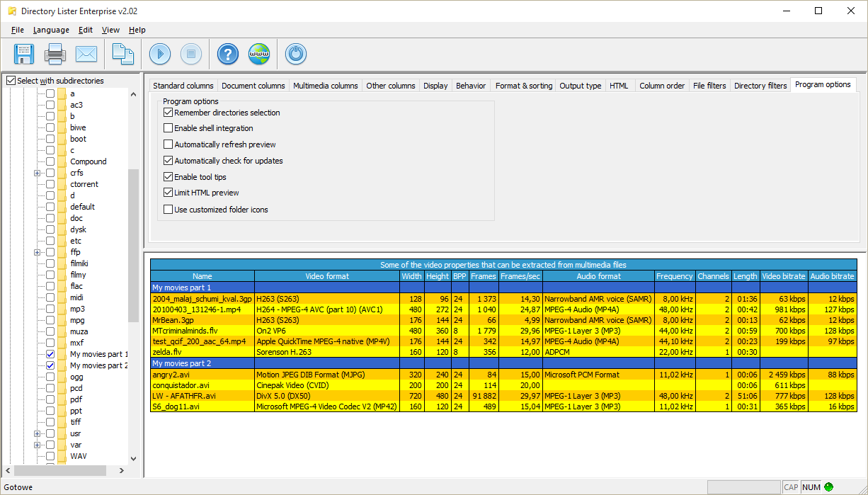Click the Print toolbar icon

(x=55, y=54)
